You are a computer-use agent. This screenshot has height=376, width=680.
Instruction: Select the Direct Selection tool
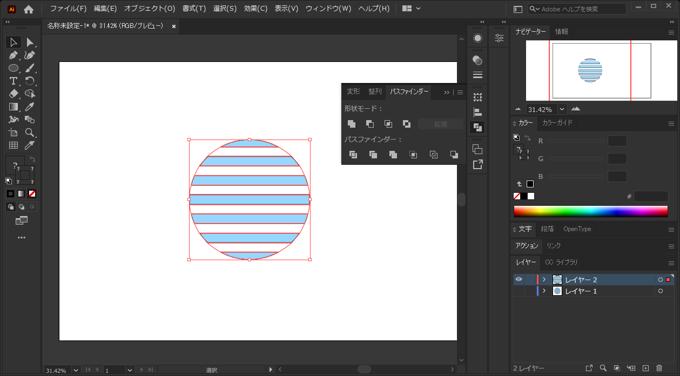(x=29, y=42)
